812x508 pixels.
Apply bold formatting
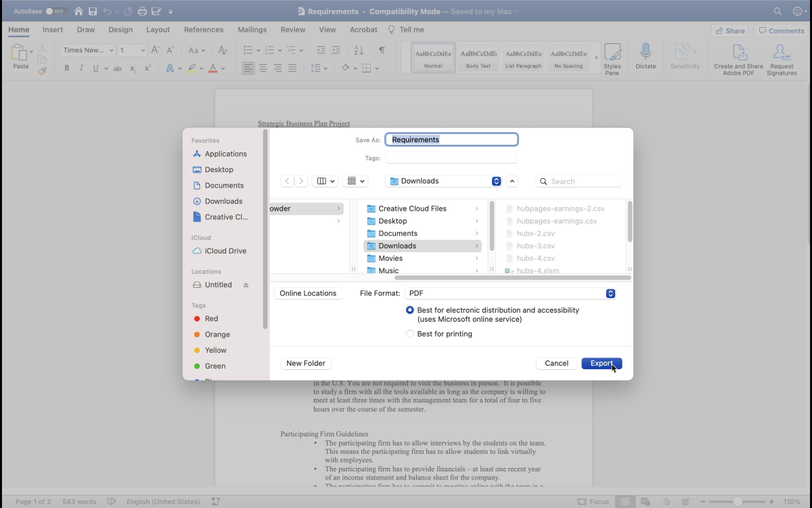point(66,68)
